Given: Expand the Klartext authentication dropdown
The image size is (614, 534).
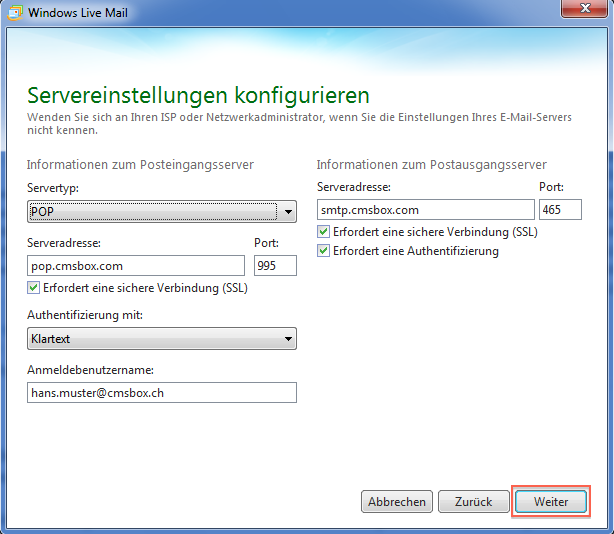Looking at the screenshot, I should [161, 339].
